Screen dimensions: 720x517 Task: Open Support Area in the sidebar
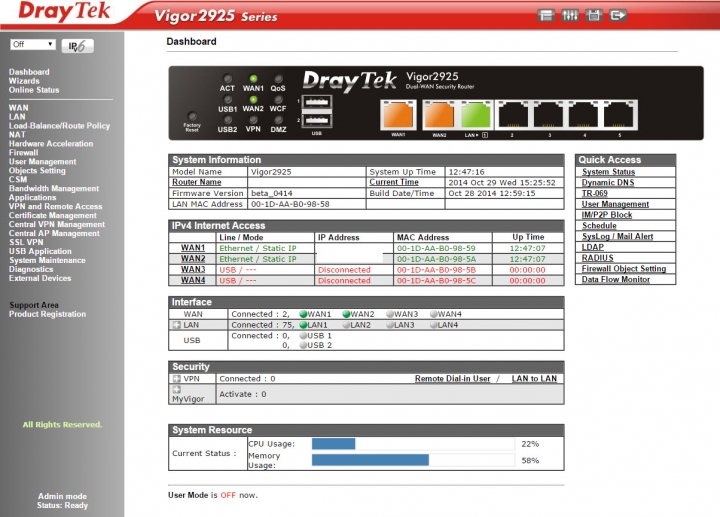34,305
